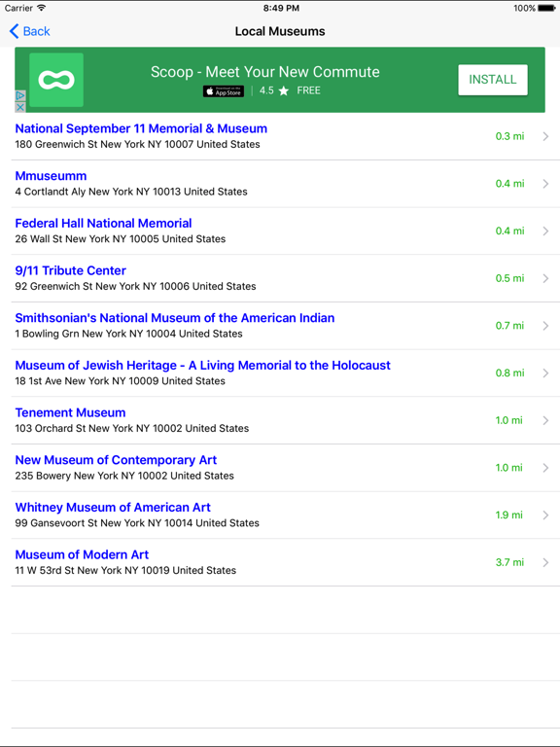560x747 pixels.
Task: Click address 11 W 53rd St New York
Action: pyautogui.click(x=125, y=570)
